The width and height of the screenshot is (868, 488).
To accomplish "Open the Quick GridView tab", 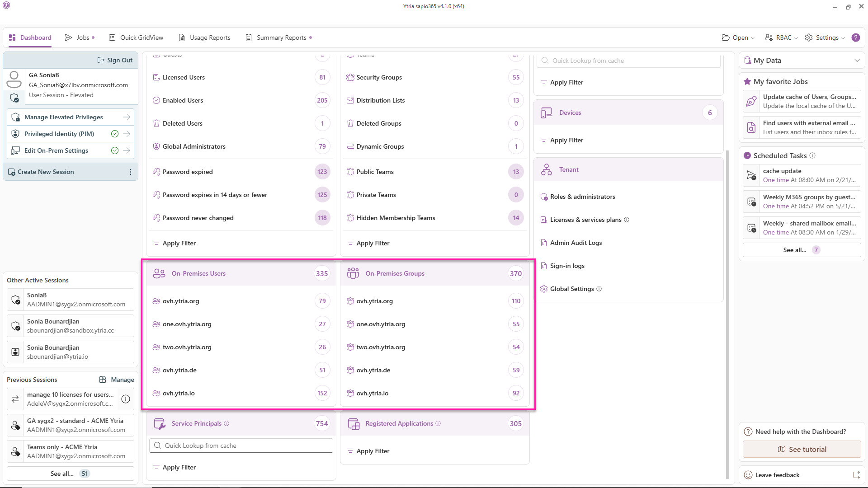I will coord(136,38).
